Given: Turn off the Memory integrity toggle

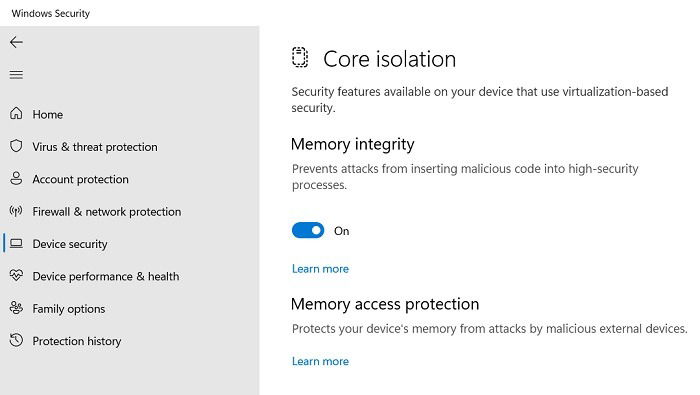Looking at the screenshot, I should pos(308,230).
